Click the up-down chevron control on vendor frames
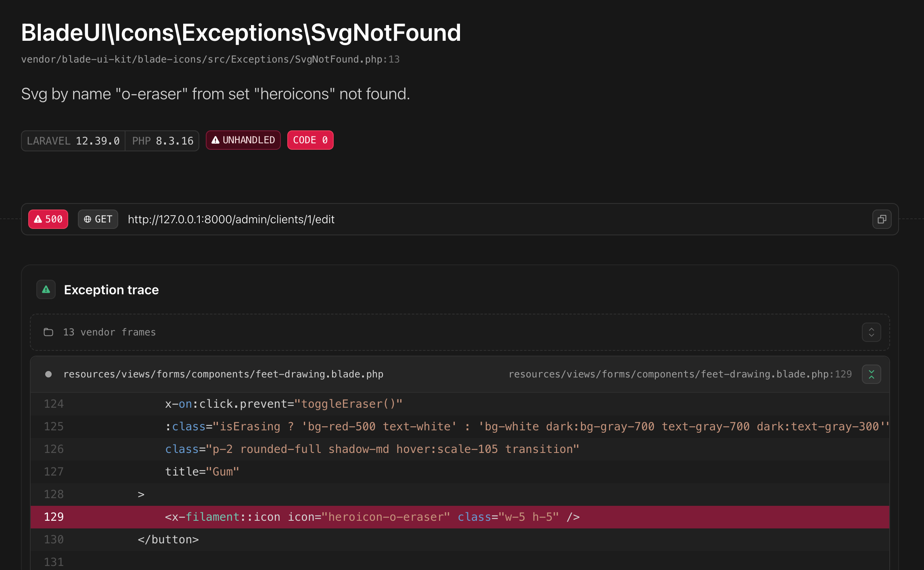 tap(872, 332)
